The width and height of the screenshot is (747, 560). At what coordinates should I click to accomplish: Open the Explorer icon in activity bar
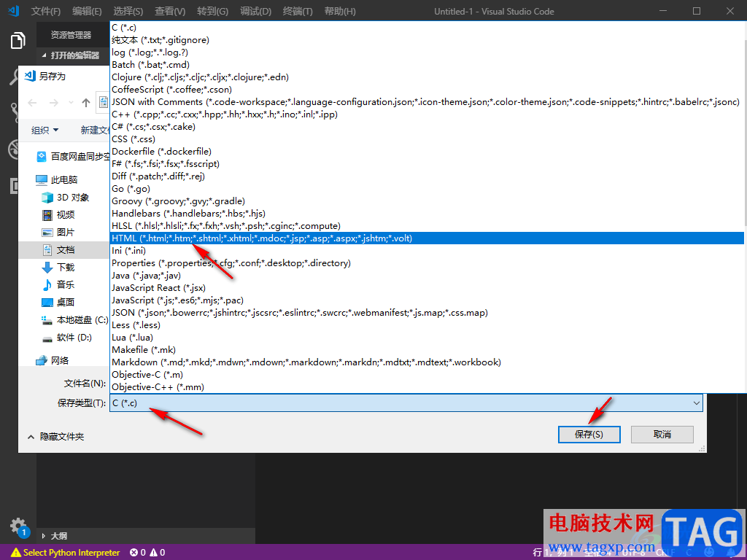click(18, 41)
